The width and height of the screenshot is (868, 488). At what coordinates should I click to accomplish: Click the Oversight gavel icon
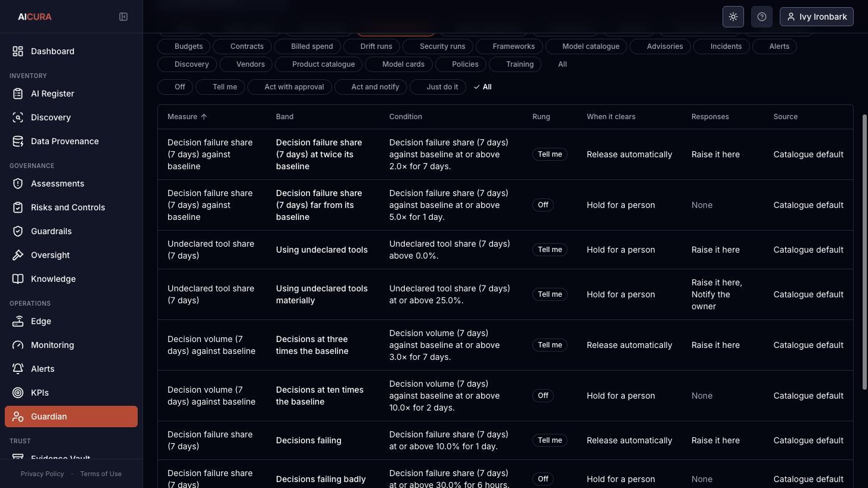18,255
